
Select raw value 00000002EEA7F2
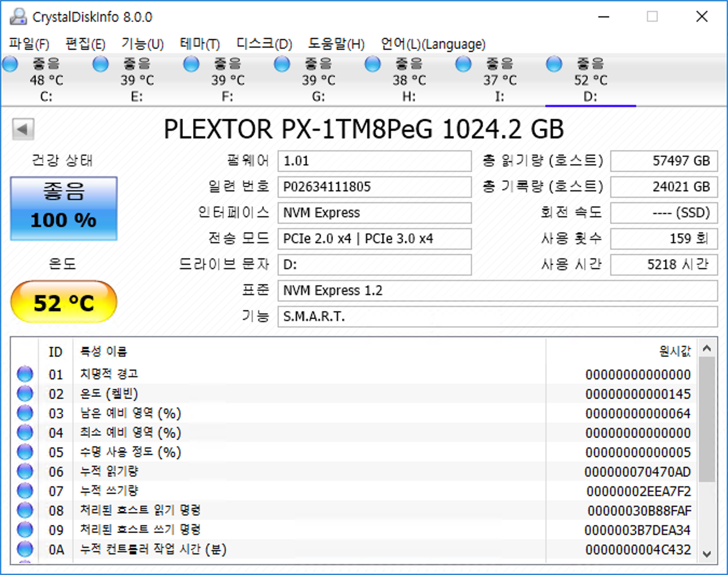pos(638,491)
